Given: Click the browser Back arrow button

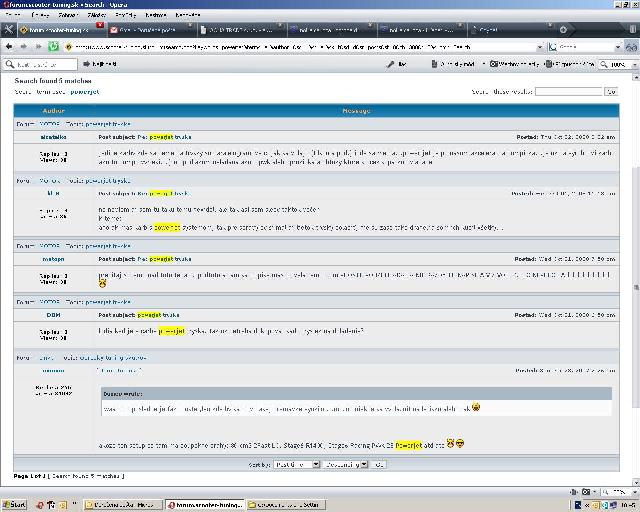Looking at the screenshot, I should (9, 46).
